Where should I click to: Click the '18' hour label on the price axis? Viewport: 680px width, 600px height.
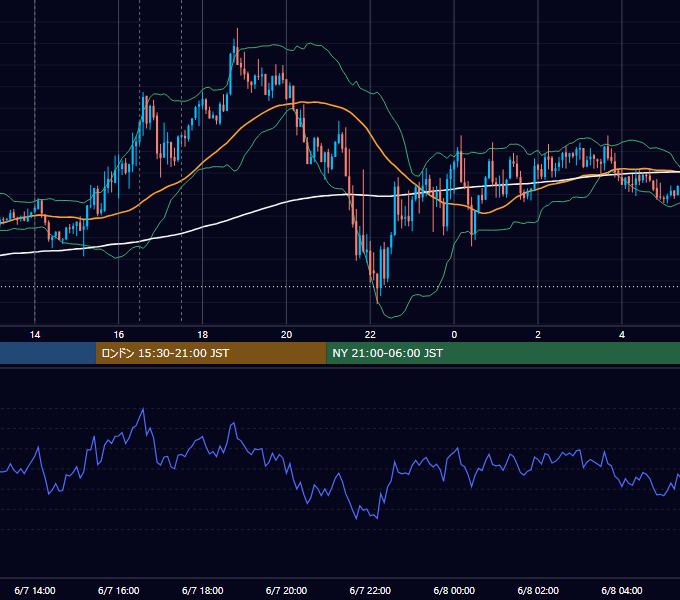click(203, 335)
